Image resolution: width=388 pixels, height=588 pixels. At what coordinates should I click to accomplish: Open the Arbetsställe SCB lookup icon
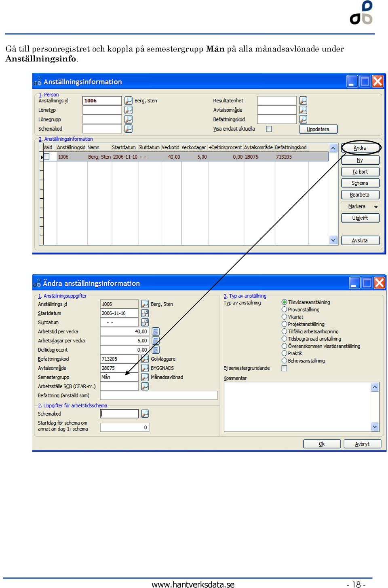[x=145, y=386]
